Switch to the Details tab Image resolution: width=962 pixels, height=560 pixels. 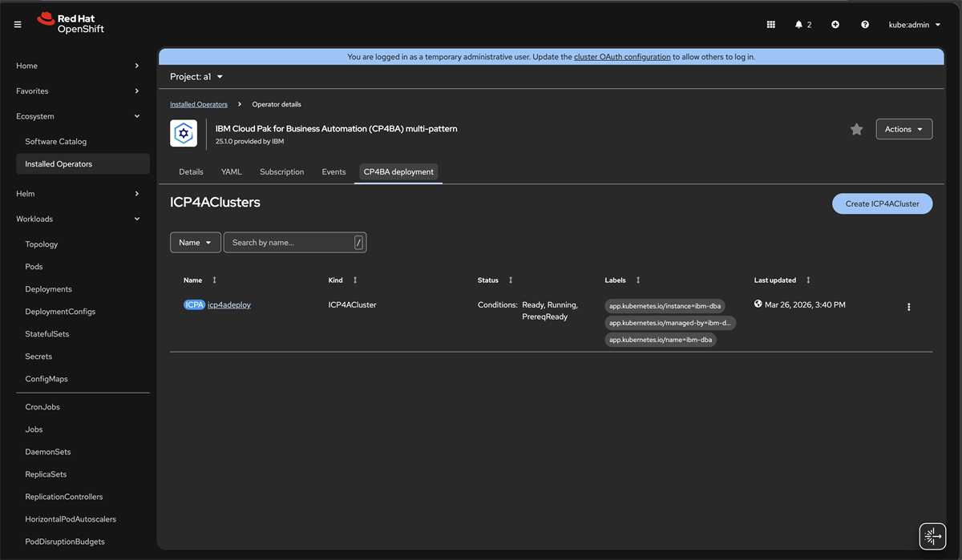(x=191, y=172)
